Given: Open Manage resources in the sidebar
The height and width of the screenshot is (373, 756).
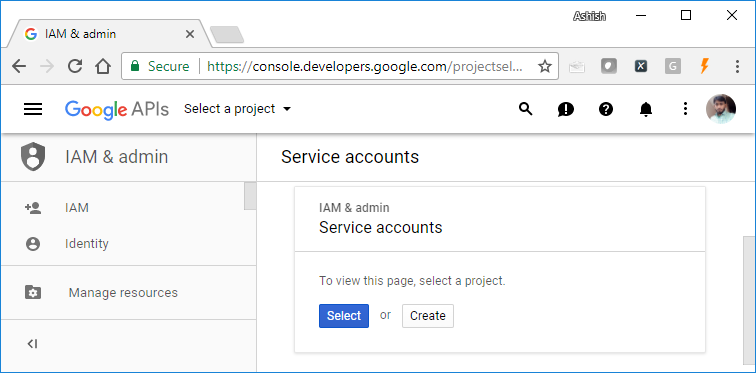Looking at the screenshot, I should coord(123,293).
